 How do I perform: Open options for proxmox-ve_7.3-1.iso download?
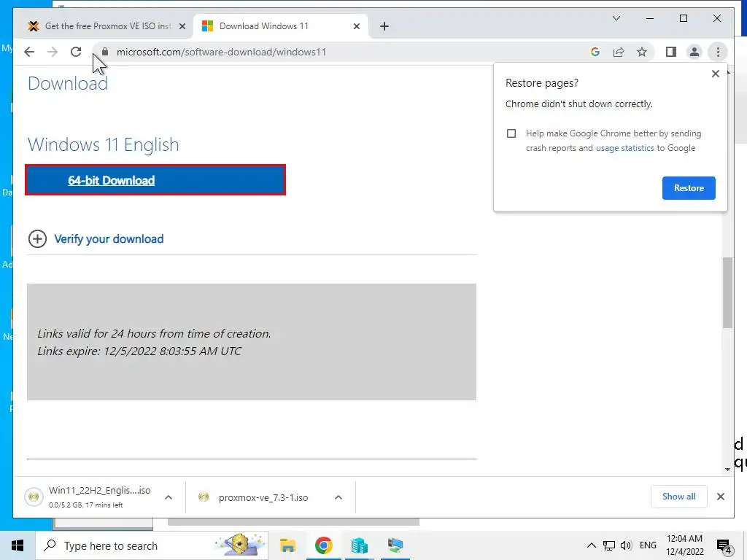tap(338, 497)
